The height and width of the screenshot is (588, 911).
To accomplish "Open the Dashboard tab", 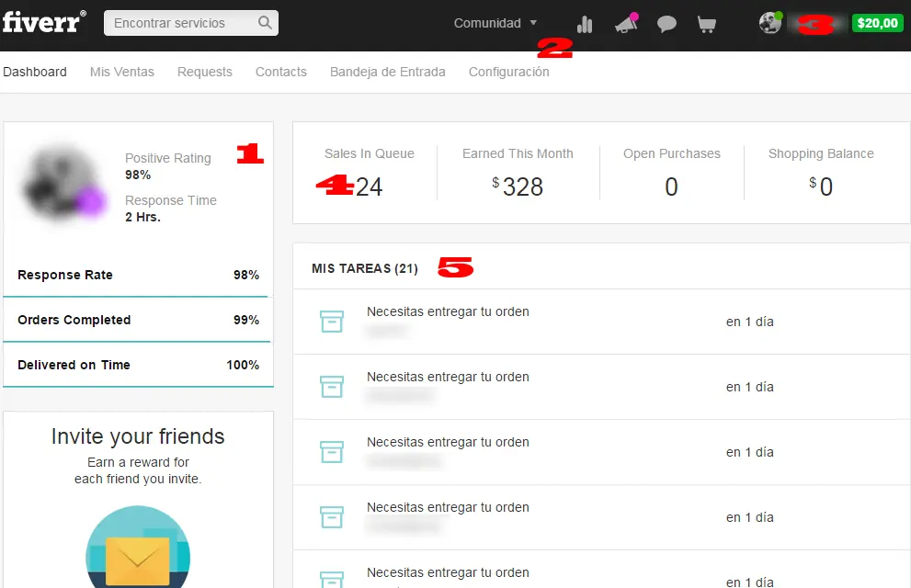I will tap(35, 72).
